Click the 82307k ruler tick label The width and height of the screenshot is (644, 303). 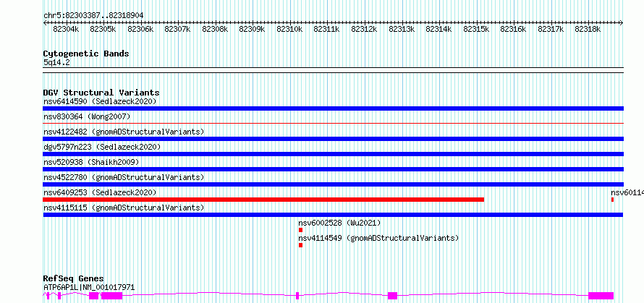click(x=177, y=29)
